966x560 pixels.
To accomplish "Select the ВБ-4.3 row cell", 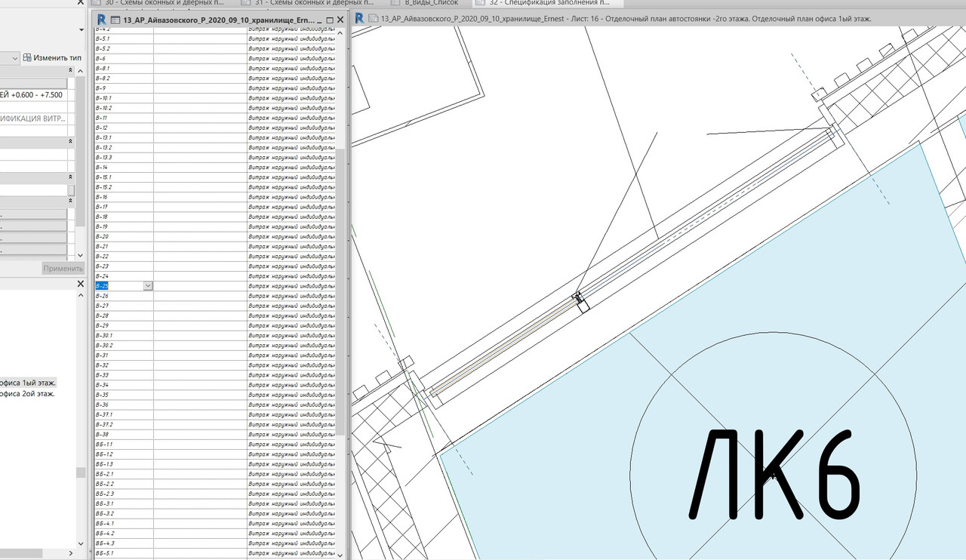I will 124,543.
